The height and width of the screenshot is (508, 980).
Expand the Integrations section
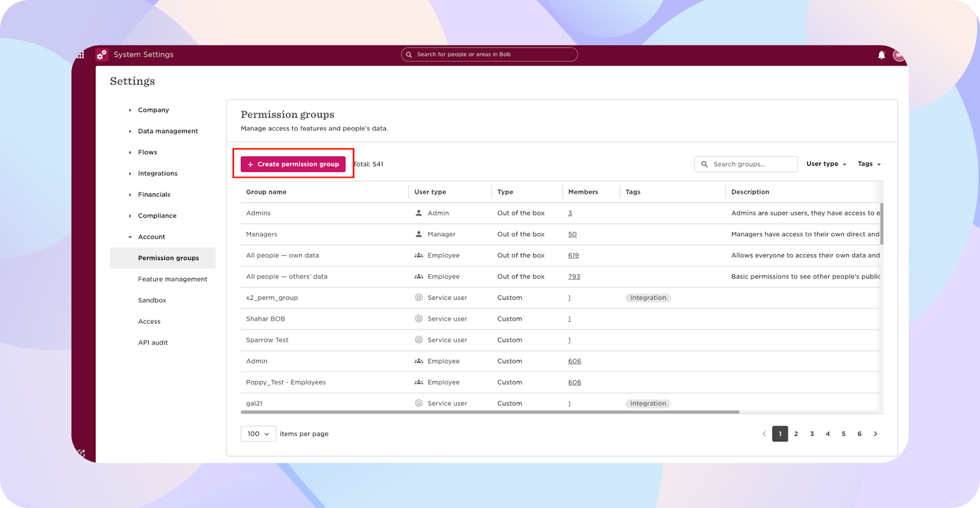130,174
